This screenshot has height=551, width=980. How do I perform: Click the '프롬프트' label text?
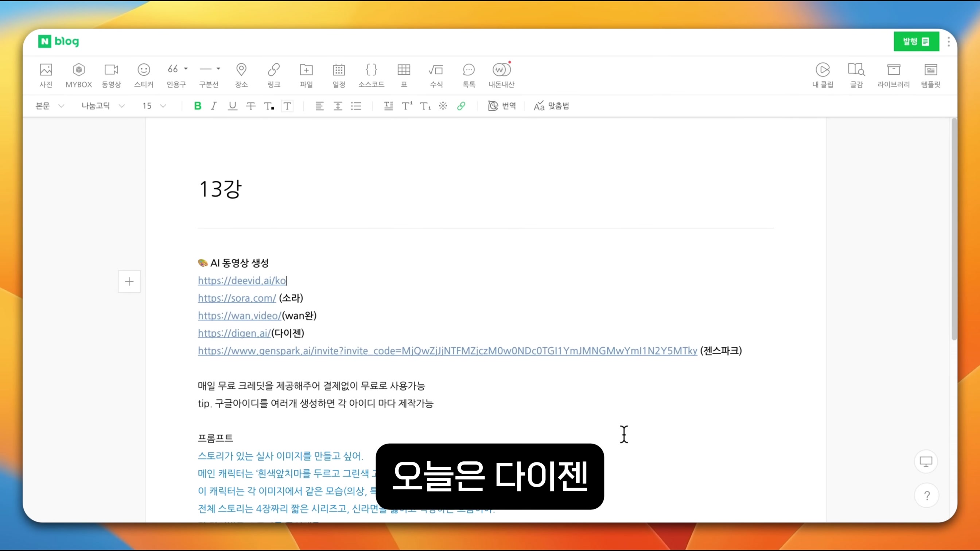click(x=215, y=438)
